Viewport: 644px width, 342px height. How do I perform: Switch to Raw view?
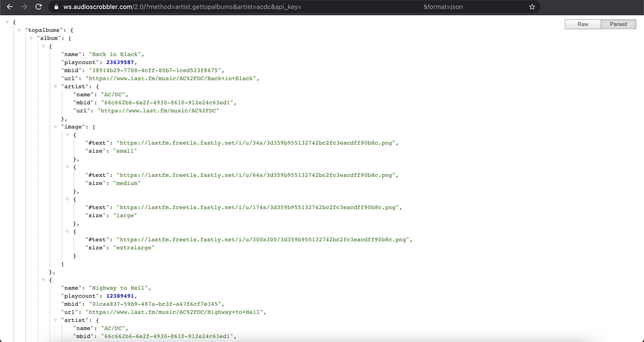(583, 24)
